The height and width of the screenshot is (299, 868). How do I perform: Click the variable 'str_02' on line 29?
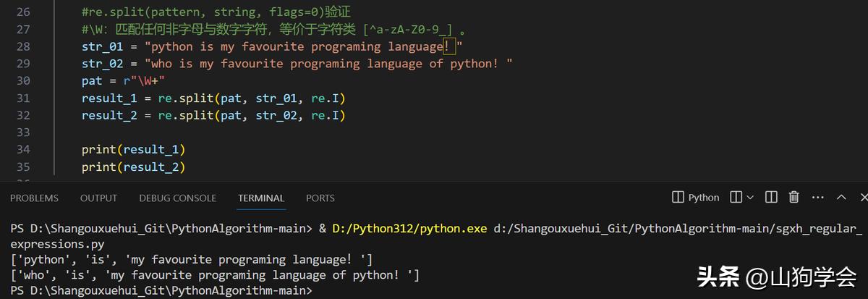104,64
